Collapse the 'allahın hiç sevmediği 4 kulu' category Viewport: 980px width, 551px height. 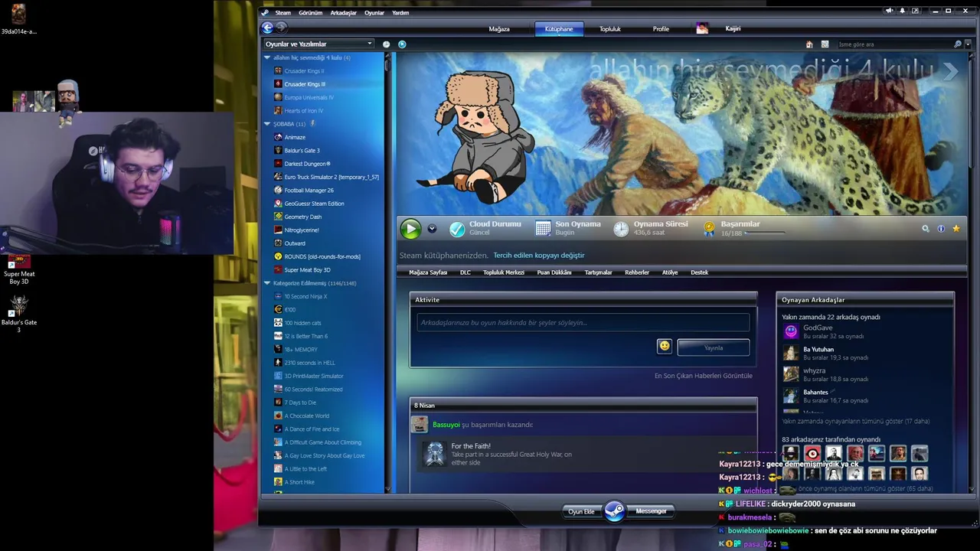(267, 57)
